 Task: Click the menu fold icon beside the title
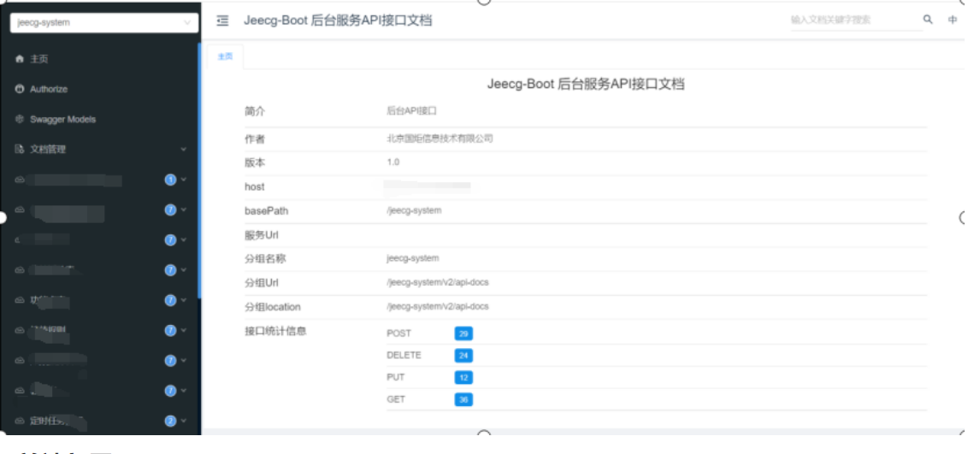coord(222,21)
